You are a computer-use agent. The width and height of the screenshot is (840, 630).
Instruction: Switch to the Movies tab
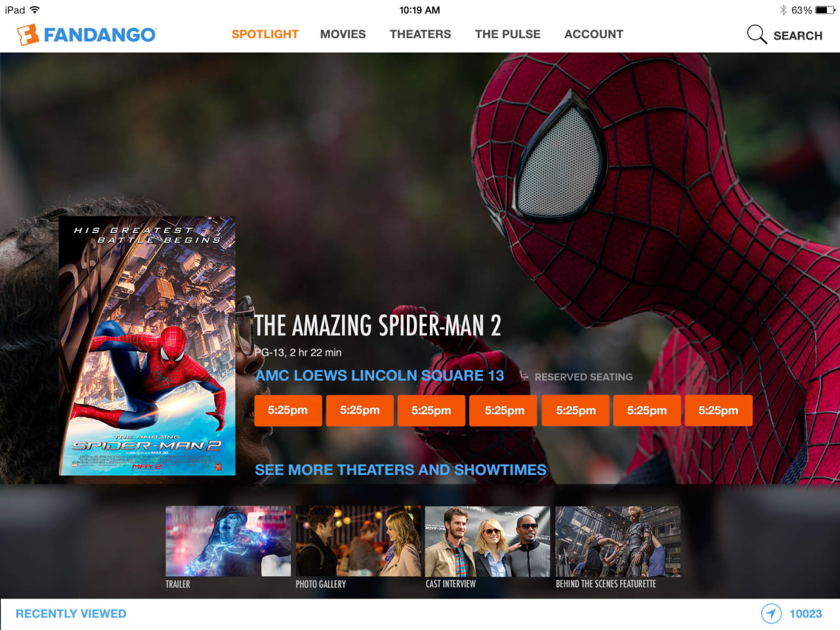point(343,34)
